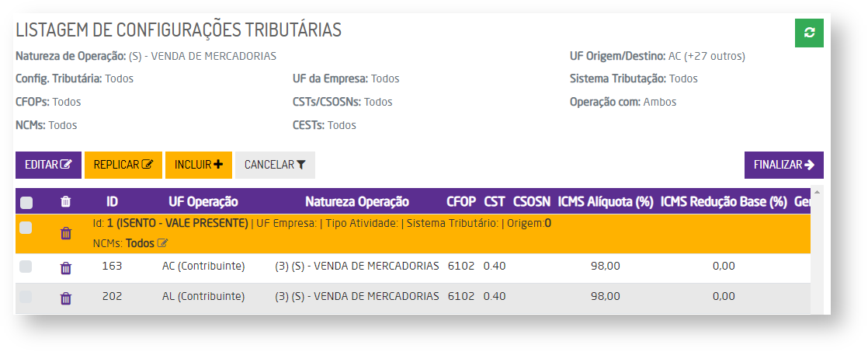
Task: Click the trash icon in the table header
Action: [x=66, y=202]
